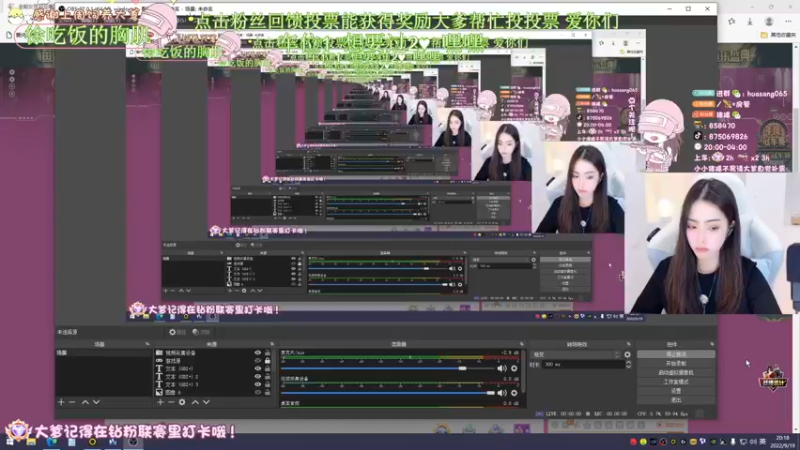Screen dimensions: 800x450
Task: Open Properties (属性) gear button above the docks
Action: (x=178, y=332)
